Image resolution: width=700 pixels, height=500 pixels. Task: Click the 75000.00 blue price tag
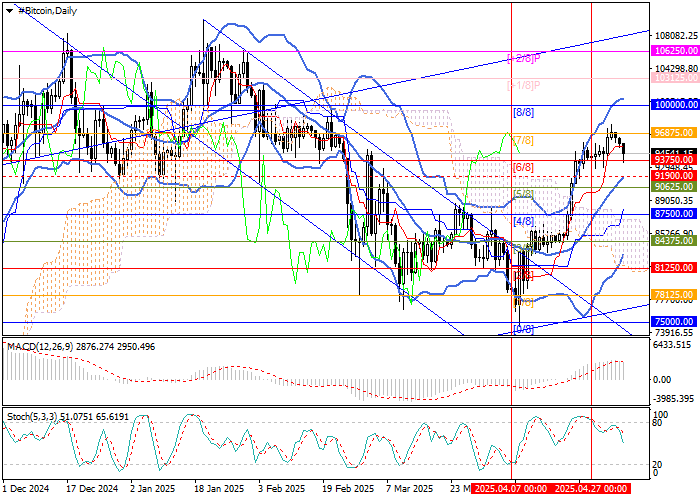tap(671, 322)
